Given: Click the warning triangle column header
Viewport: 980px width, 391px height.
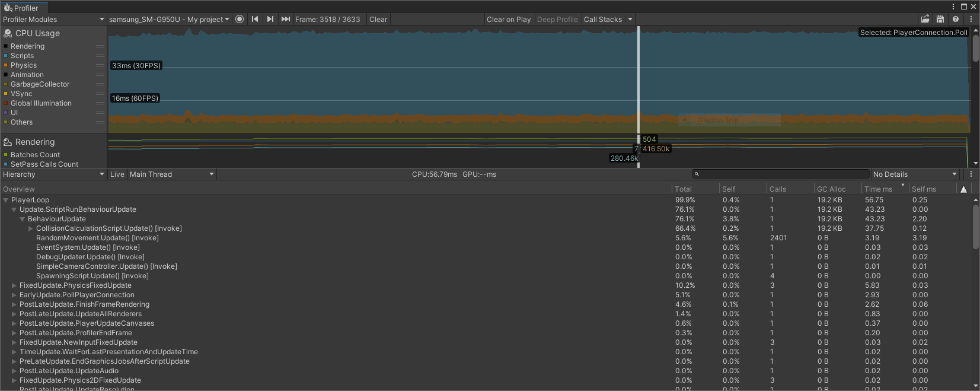Looking at the screenshot, I should coord(964,189).
